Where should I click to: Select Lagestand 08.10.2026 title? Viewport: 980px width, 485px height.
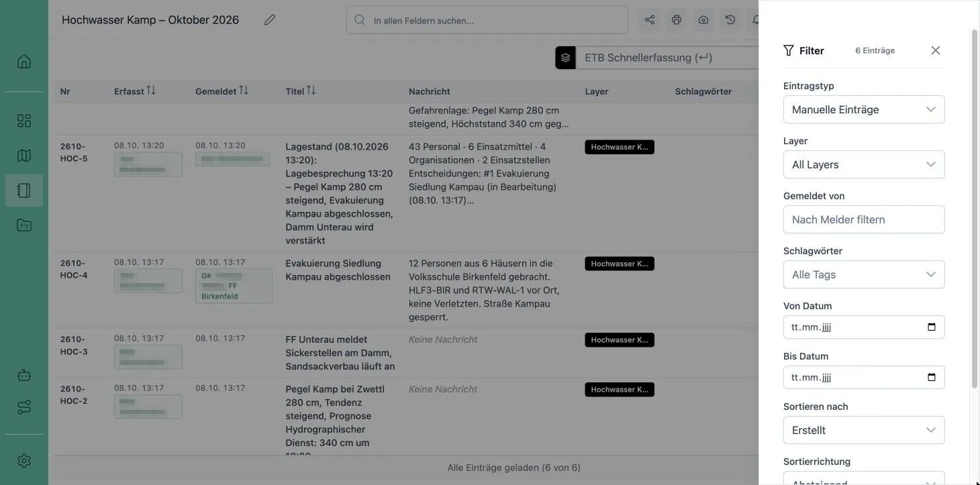pos(340,193)
